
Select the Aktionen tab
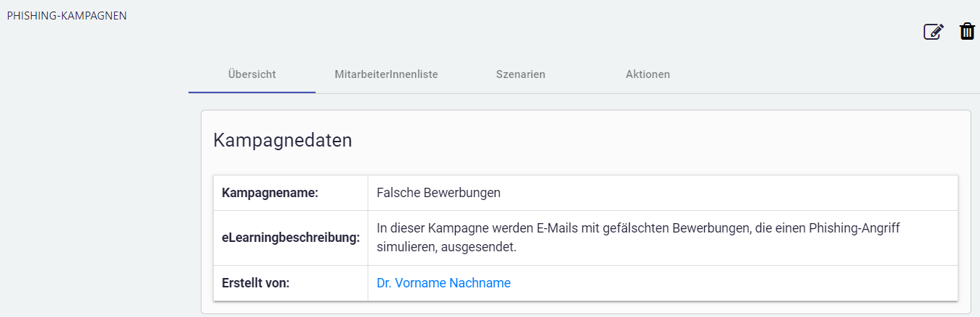[647, 74]
